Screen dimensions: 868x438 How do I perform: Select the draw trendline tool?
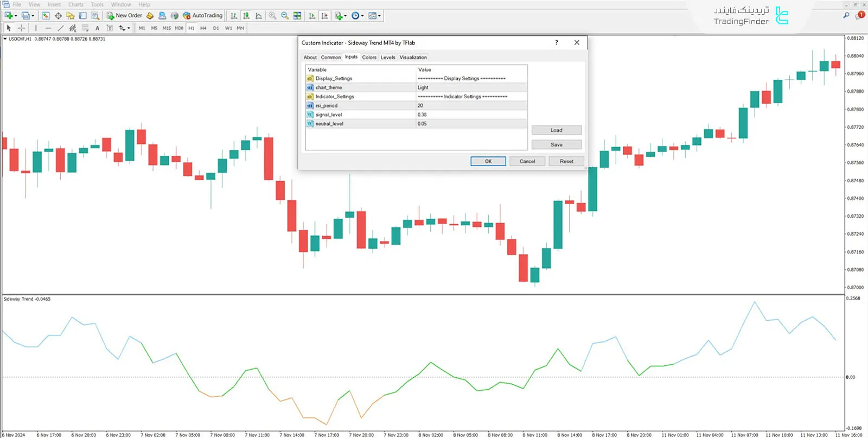coord(60,28)
